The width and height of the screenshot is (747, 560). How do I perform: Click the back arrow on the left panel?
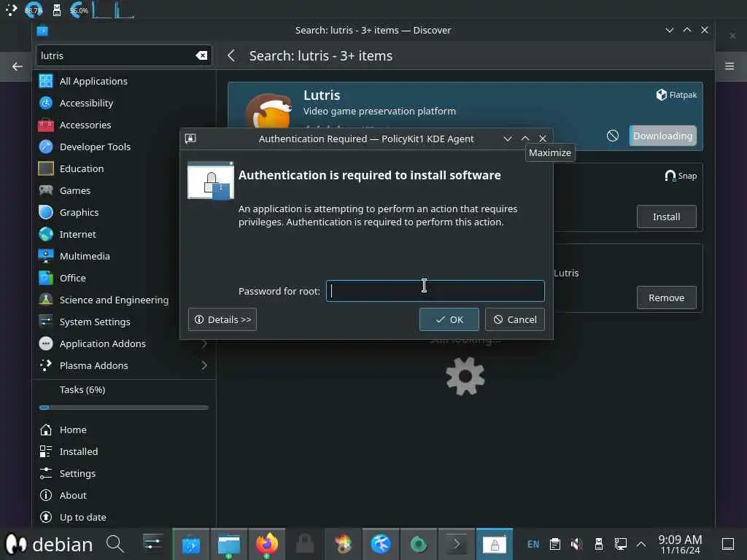coord(18,66)
